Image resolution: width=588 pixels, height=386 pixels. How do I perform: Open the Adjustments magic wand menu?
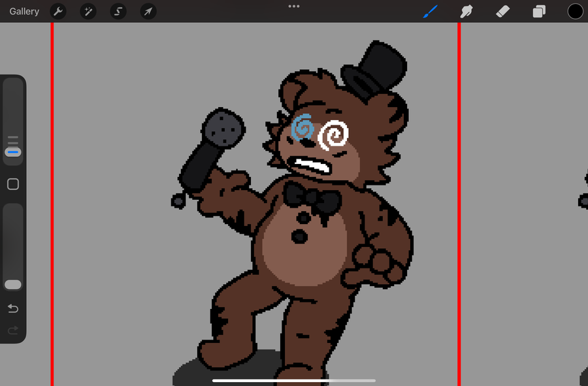point(88,11)
